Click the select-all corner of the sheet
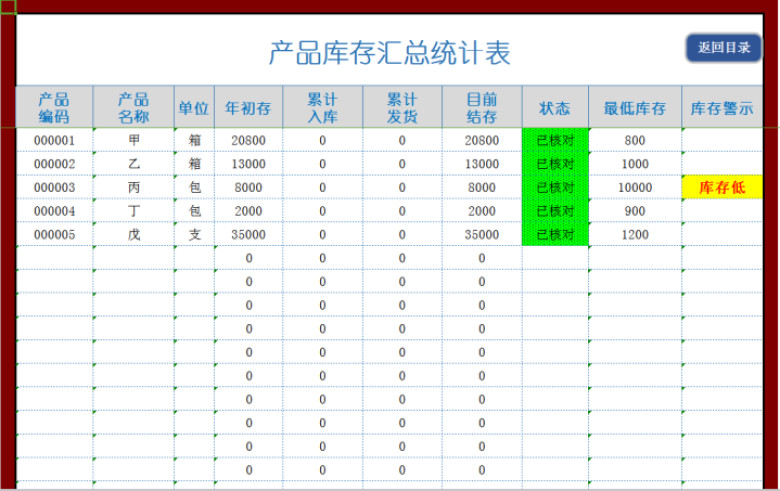 click(x=8, y=6)
